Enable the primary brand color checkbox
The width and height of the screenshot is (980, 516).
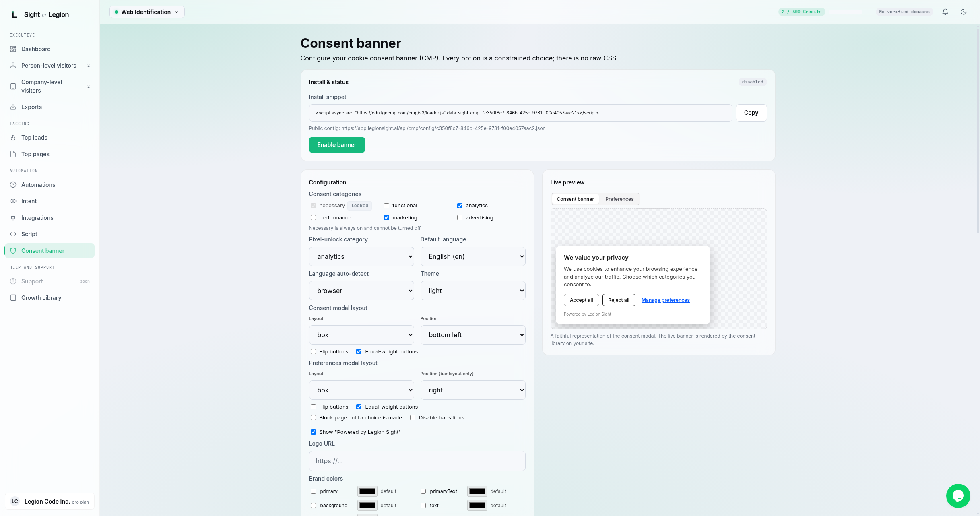313,491
